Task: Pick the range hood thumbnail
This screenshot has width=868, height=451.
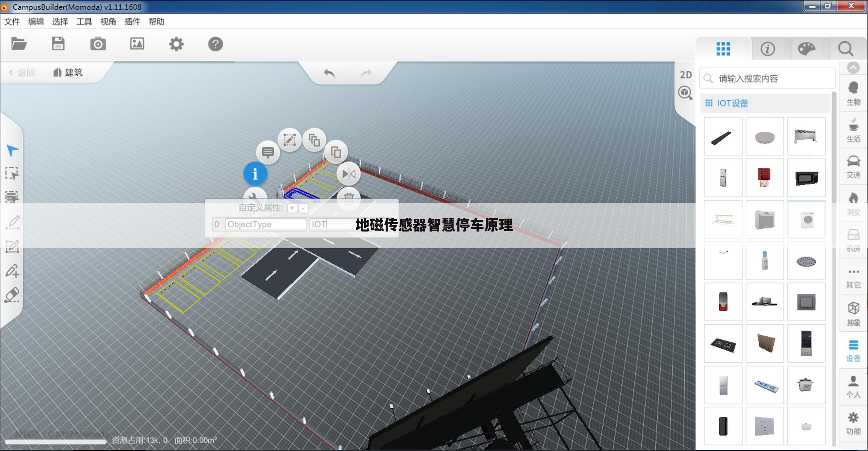Action: coord(765,302)
